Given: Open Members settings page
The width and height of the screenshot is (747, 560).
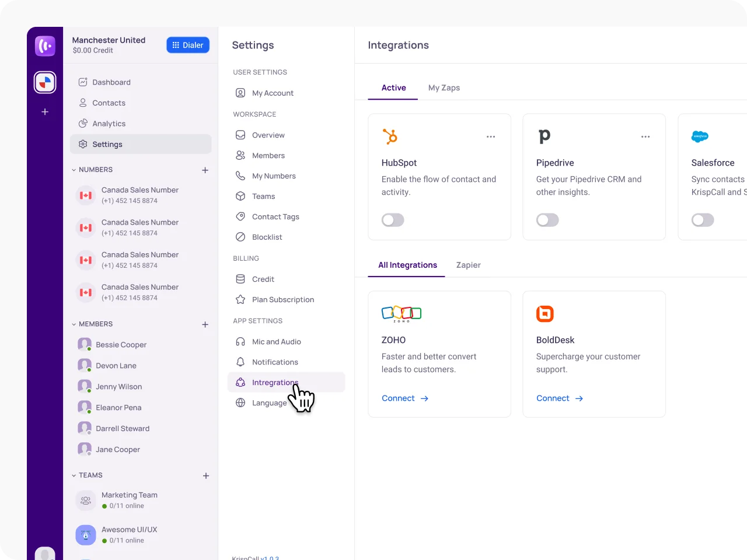Looking at the screenshot, I should (x=286, y=155).
